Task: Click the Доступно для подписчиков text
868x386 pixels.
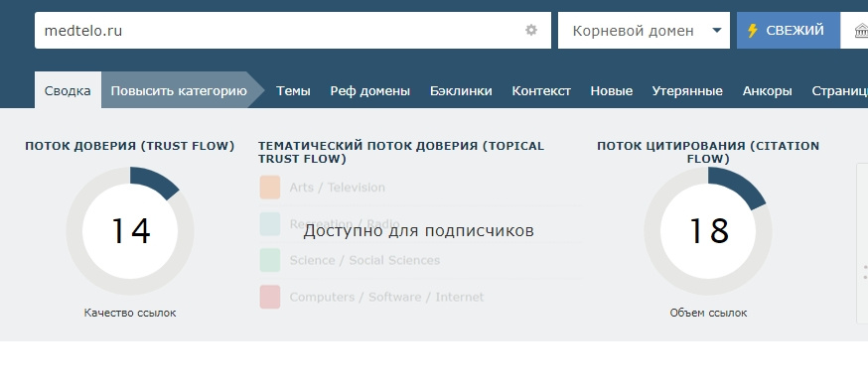Action: coord(418,230)
